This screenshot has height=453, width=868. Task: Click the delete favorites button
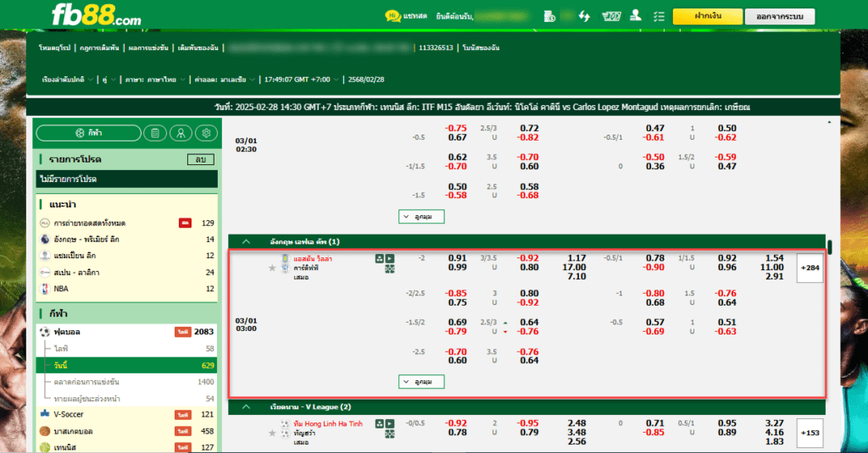tap(200, 159)
